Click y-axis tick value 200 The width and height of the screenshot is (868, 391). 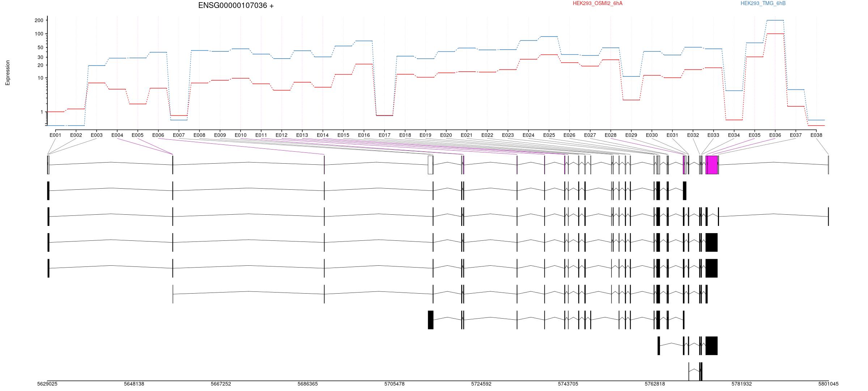pyautogui.click(x=39, y=20)
